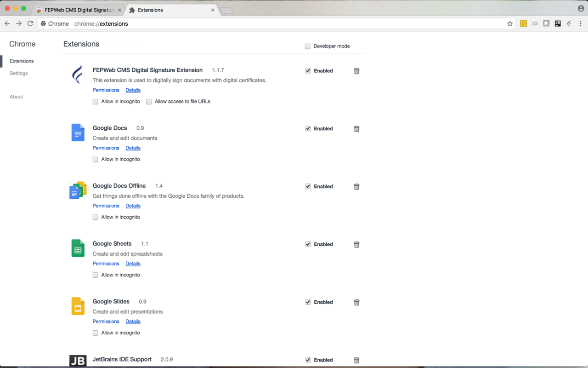Click the FEPWeb version number 1.1.7

[x=218, y=70]
